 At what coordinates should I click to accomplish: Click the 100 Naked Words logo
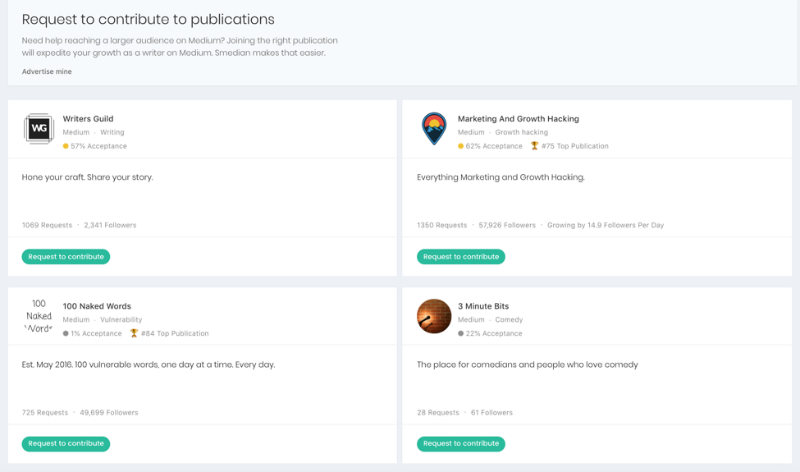click(38, 317)
